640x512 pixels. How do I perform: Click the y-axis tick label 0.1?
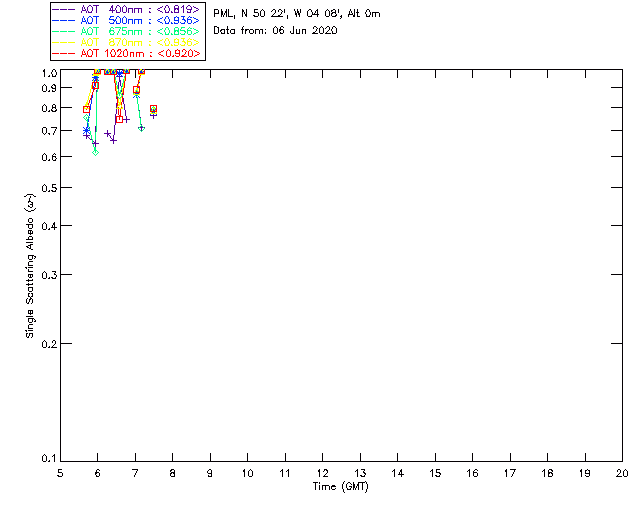click(x=49, y=459)
